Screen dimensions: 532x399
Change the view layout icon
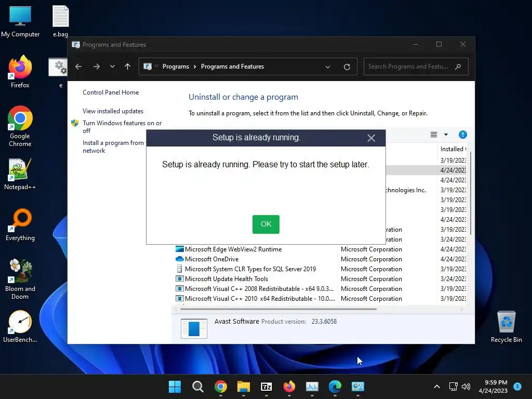tap(434, 135)
